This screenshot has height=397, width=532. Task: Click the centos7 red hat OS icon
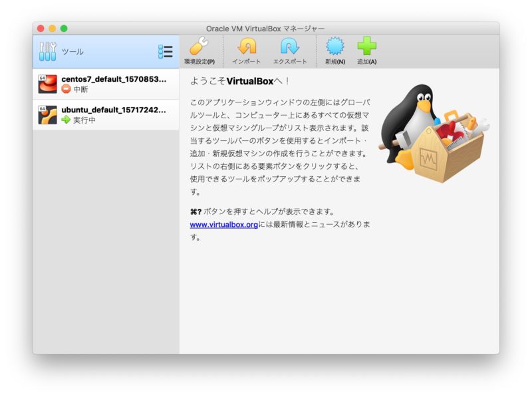click(x=47, y=84)
